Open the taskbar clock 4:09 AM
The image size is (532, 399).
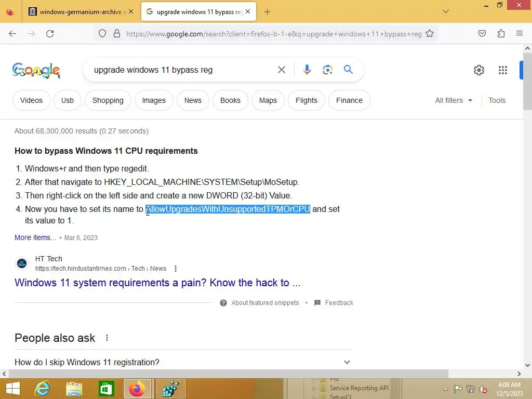[x=509, y=389]
